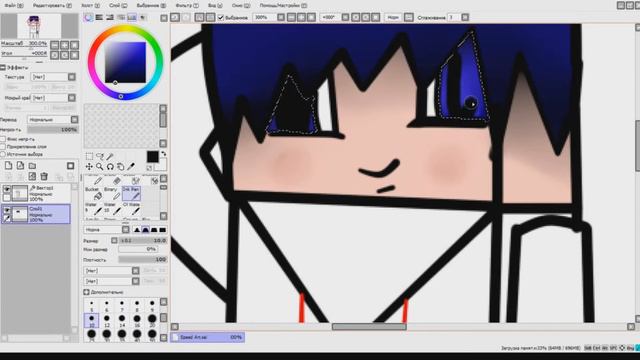Toggle the swatches panel icon
The height and width of the screenshot is (360, 640).
[x=131, y=18]
